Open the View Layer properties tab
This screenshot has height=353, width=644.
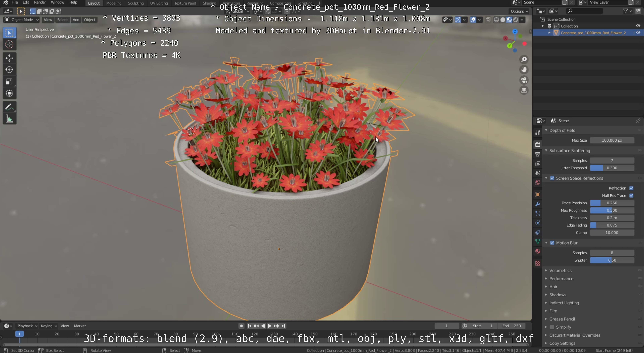tap(538, 164)
